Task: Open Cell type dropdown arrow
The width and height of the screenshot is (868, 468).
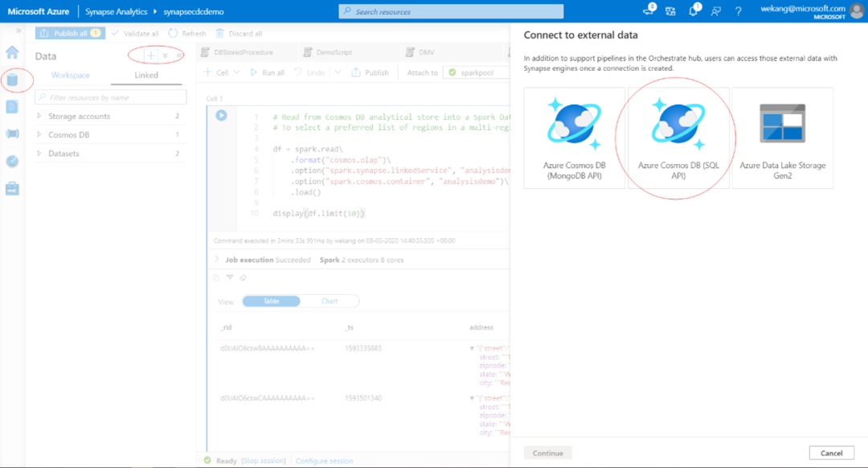Action: (236, 72)
